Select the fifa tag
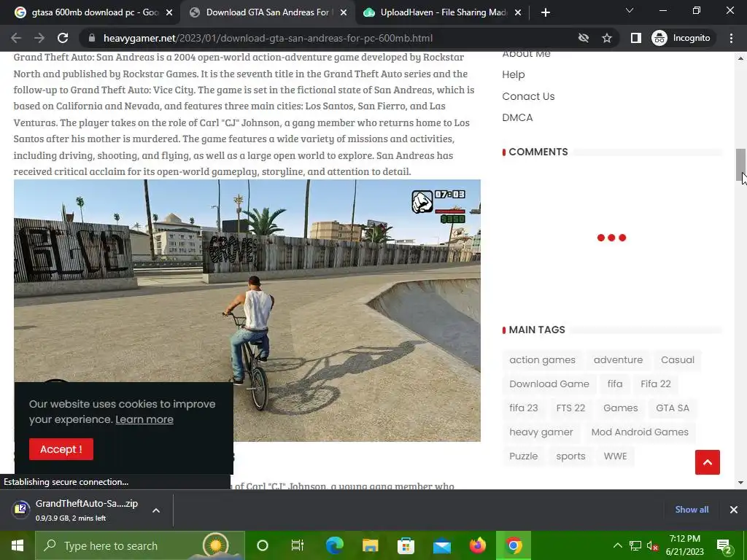747x560 pixels. [x=614, y=384]
